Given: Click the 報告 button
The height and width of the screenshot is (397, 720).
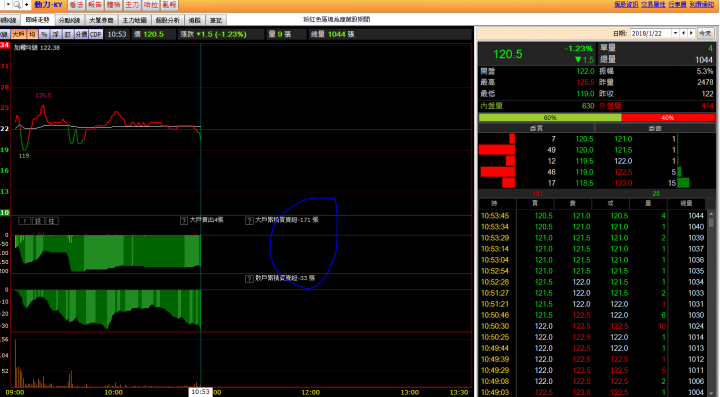Looking at the screenshot, I should 95,5.
